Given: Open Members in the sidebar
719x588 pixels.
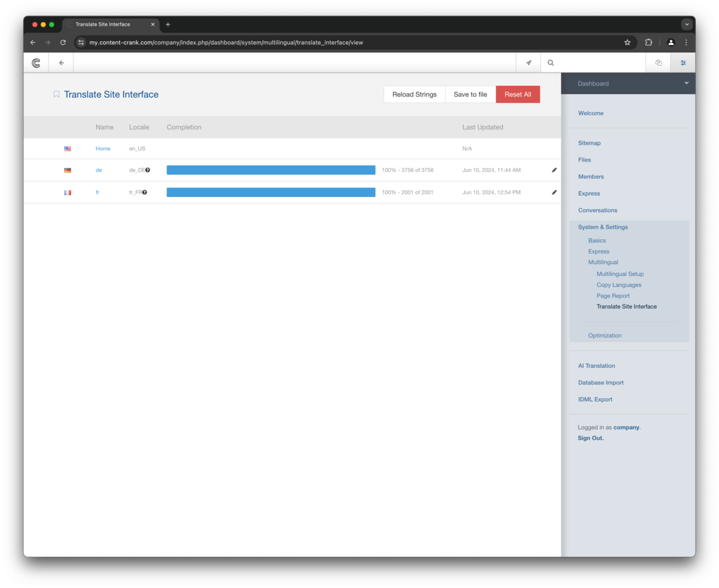Looking at the screenshot, I should pos(591,177).
